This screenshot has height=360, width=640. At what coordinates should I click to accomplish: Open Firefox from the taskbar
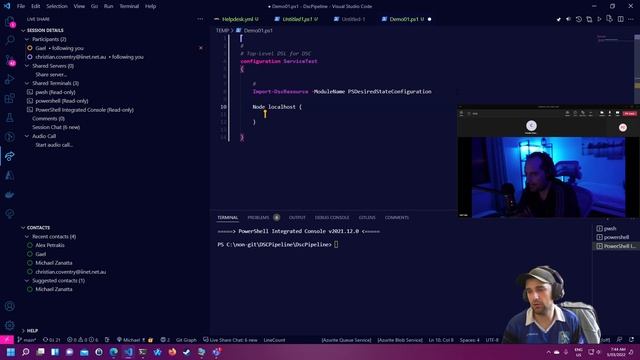point(172,352)
